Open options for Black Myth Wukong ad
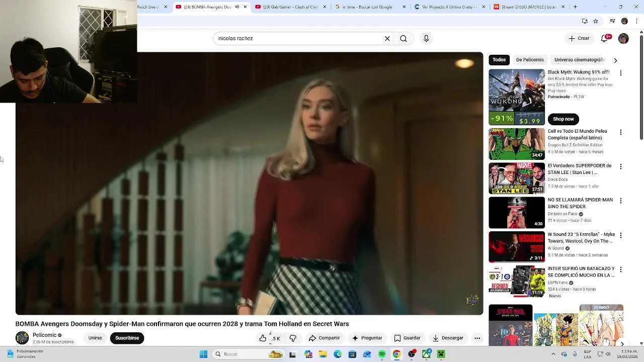This screenshot has width=644, height=362. click(x=620, y=73)
